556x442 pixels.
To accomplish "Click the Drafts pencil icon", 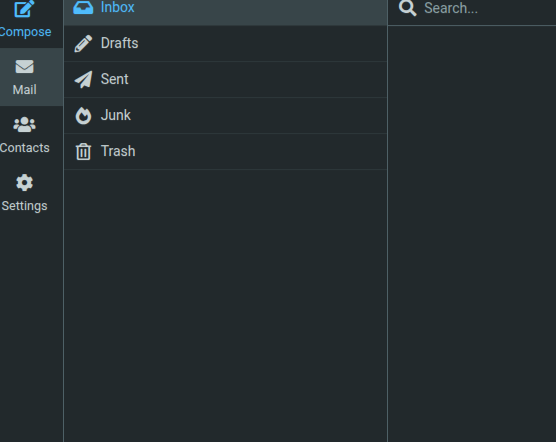I will pos(83,44).
